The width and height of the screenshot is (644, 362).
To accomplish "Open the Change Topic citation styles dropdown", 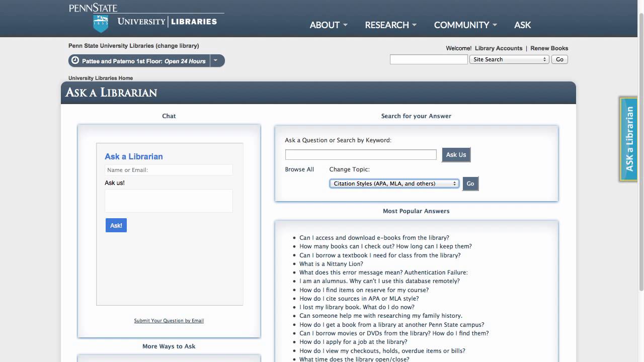I will (x=394, y=184).
